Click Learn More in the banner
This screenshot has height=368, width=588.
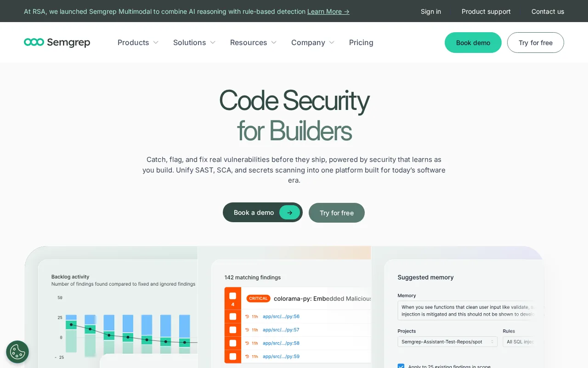328,11
